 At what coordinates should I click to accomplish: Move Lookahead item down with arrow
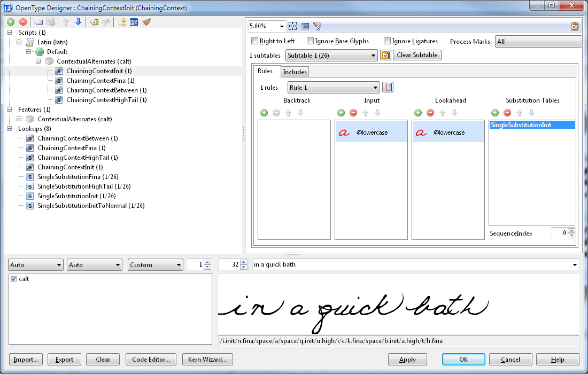454,112
